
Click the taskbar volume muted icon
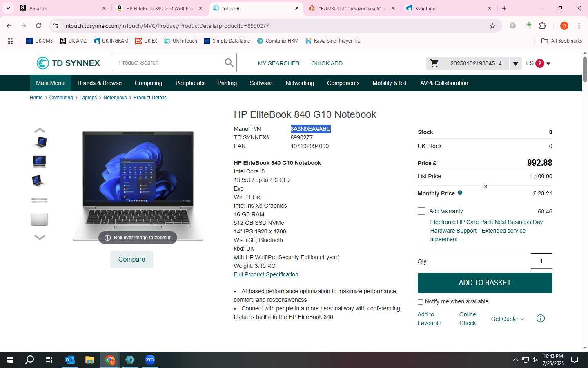(535, 360)
